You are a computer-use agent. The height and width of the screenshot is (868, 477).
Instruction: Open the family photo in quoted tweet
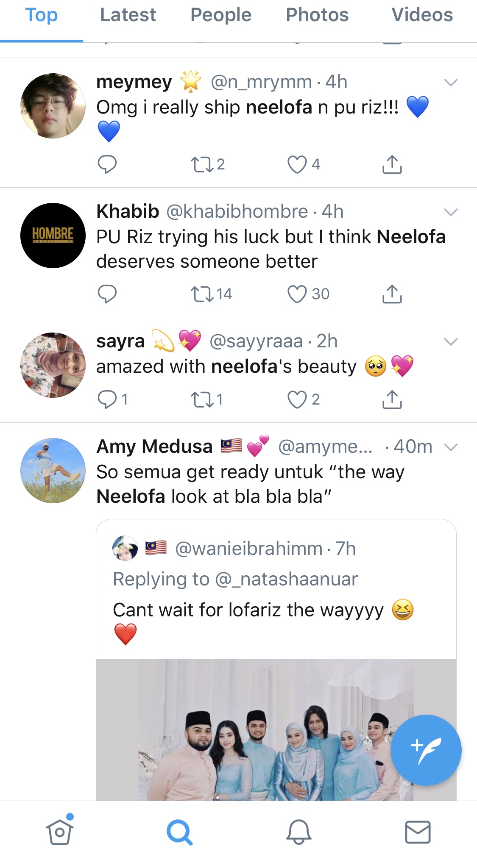(254, 729)
